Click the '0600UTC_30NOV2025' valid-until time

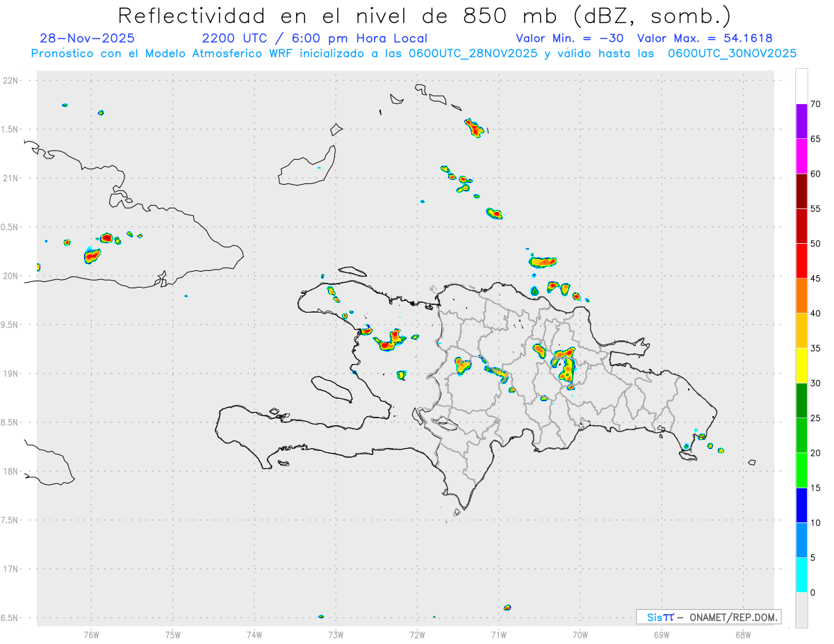[732, 53]
